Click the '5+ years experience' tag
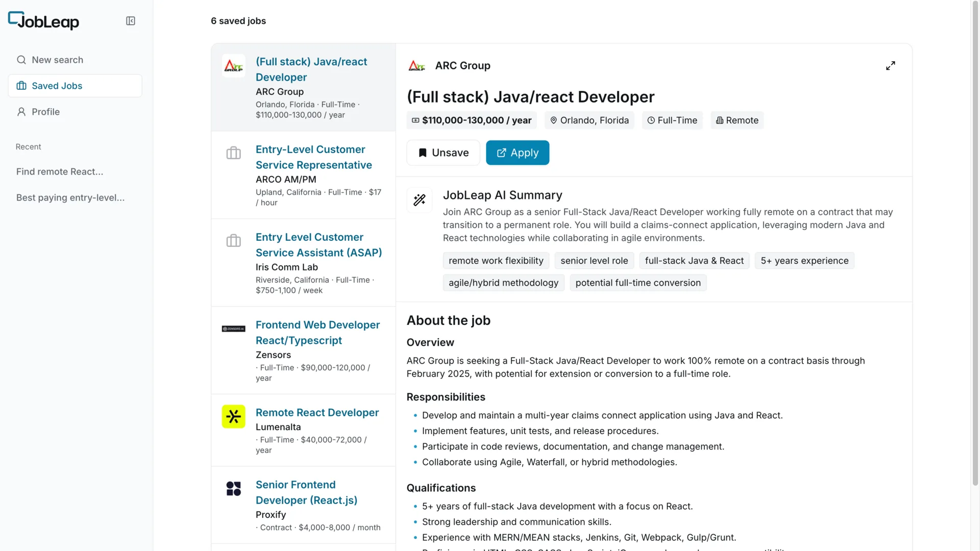Image resolution: width=980 pixels, height=551 pixels. pyautogui.click(x=804, y=261)
